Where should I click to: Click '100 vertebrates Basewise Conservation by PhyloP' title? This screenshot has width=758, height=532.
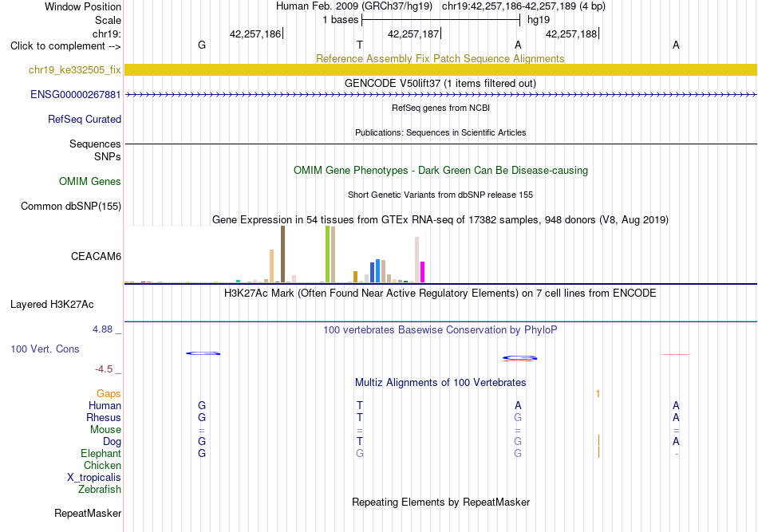(440, 330)
